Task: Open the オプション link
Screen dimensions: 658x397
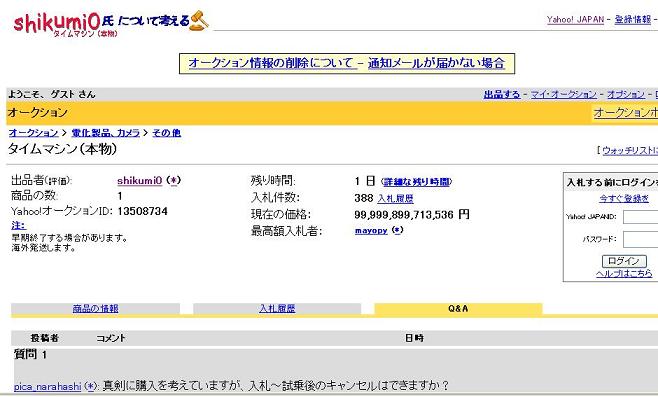Action: (626, 94)
